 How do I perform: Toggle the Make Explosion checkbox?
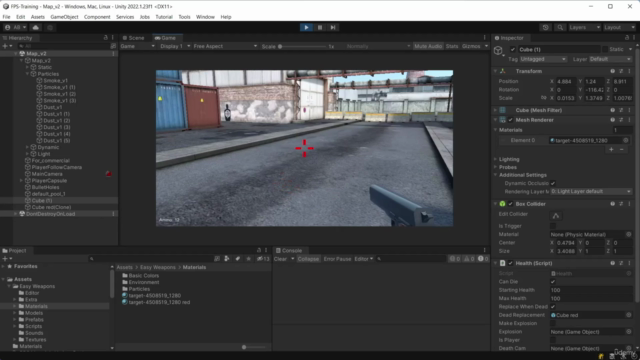tap(553, 323)
